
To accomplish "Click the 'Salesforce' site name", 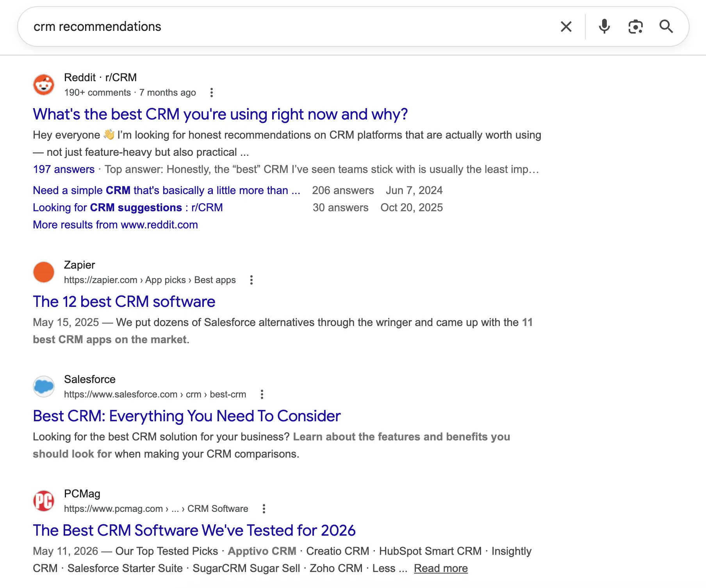I will click(x=90, y=379).
